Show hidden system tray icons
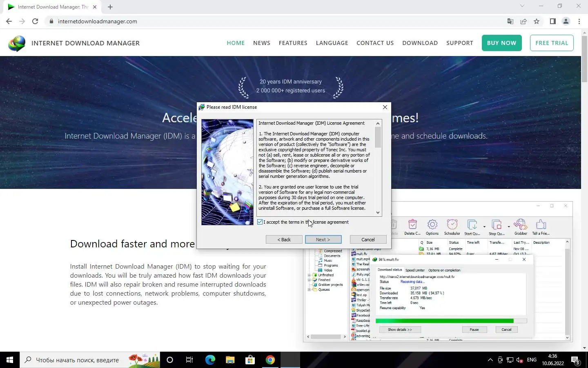Viewport: 588px width, 368px height. [490, 360]
